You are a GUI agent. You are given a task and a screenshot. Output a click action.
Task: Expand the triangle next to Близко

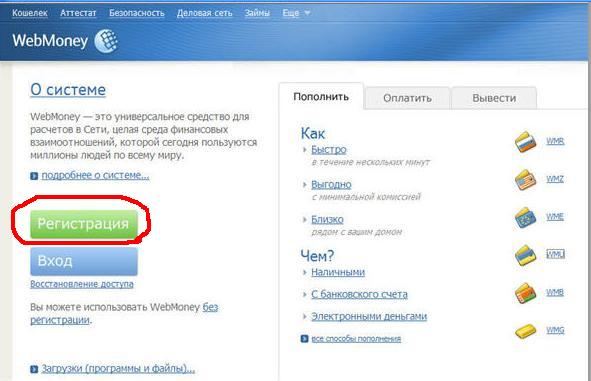click(305, 219)
